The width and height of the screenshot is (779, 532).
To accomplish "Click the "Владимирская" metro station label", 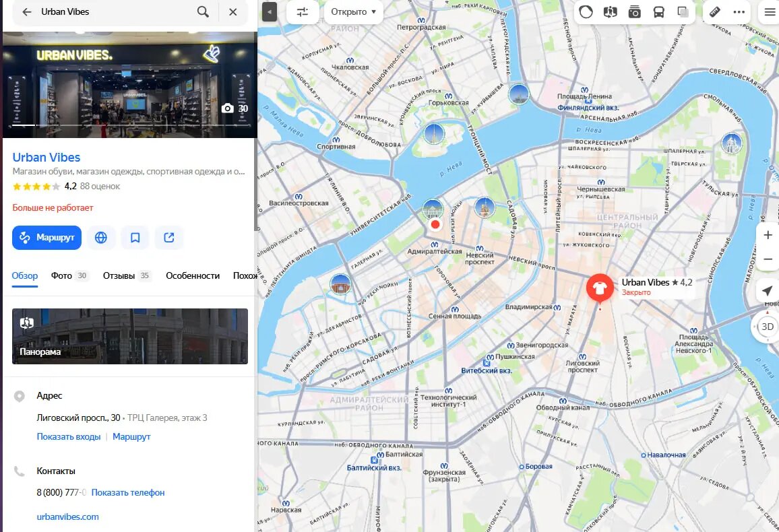I will click(x=528, y=307).
